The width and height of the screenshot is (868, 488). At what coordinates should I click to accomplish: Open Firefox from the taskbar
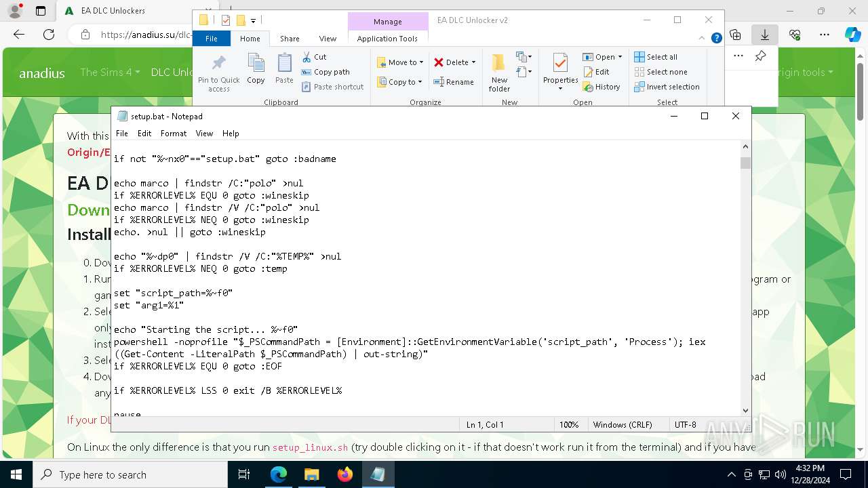coord(345,474)
